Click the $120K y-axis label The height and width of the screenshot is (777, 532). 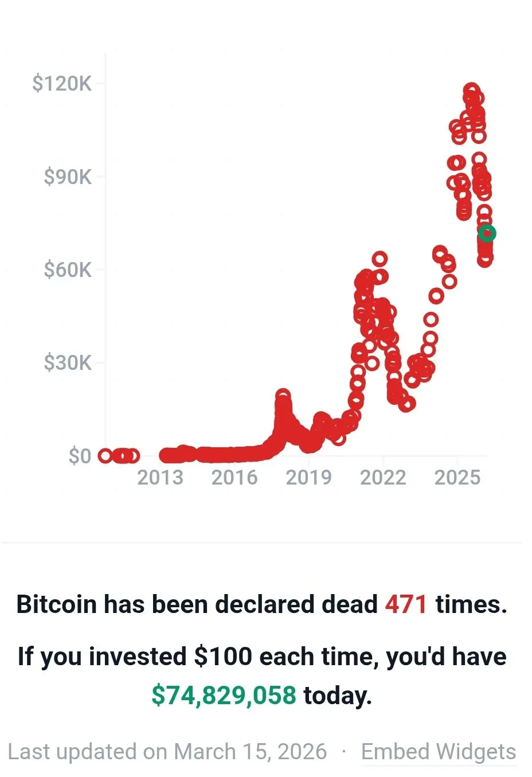point(62,84)
